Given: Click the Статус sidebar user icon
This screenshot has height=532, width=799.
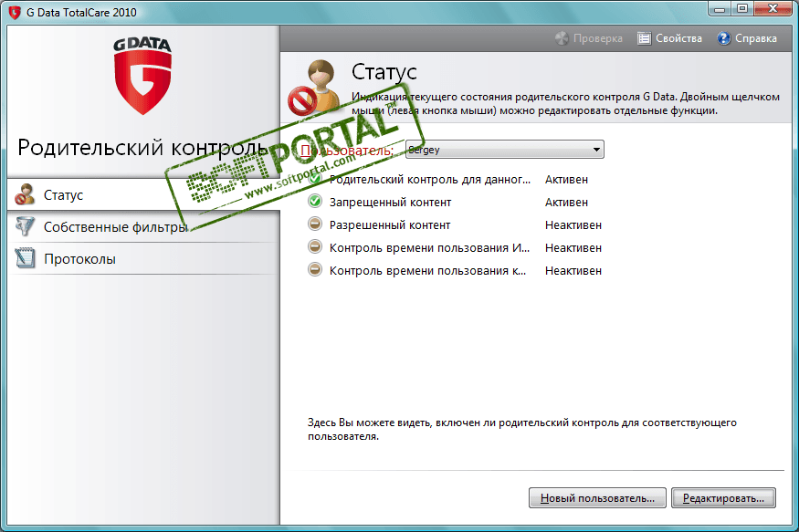Looking at the screenshot, I should 24,194.
